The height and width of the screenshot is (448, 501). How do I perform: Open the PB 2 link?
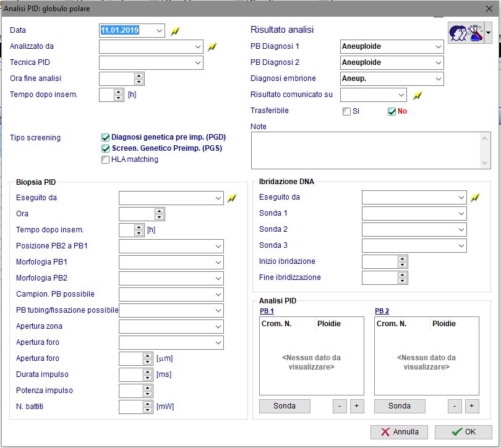(382, 311)
